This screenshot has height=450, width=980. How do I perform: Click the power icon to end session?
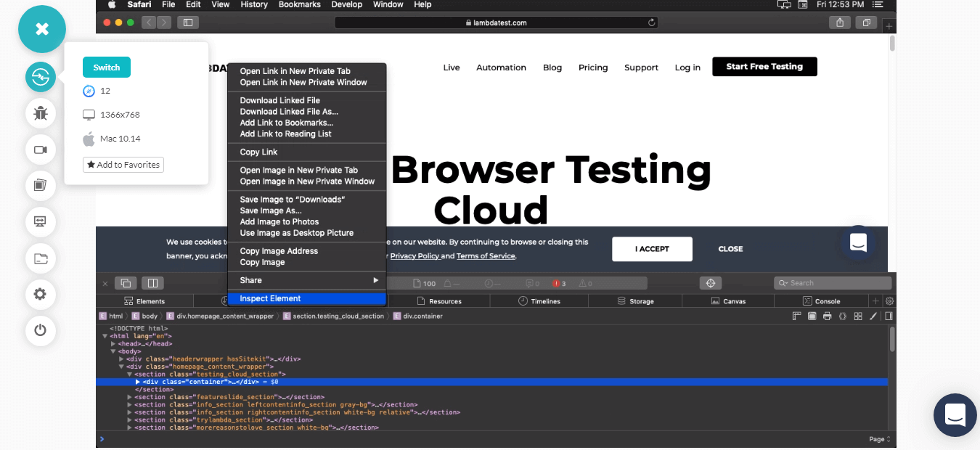click(x=41, y=330)
